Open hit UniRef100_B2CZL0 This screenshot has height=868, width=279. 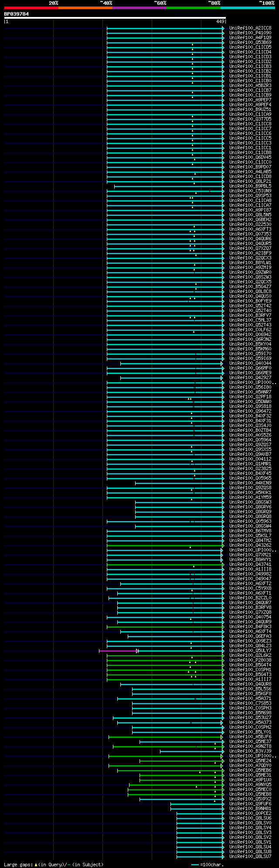click(250, 598)
